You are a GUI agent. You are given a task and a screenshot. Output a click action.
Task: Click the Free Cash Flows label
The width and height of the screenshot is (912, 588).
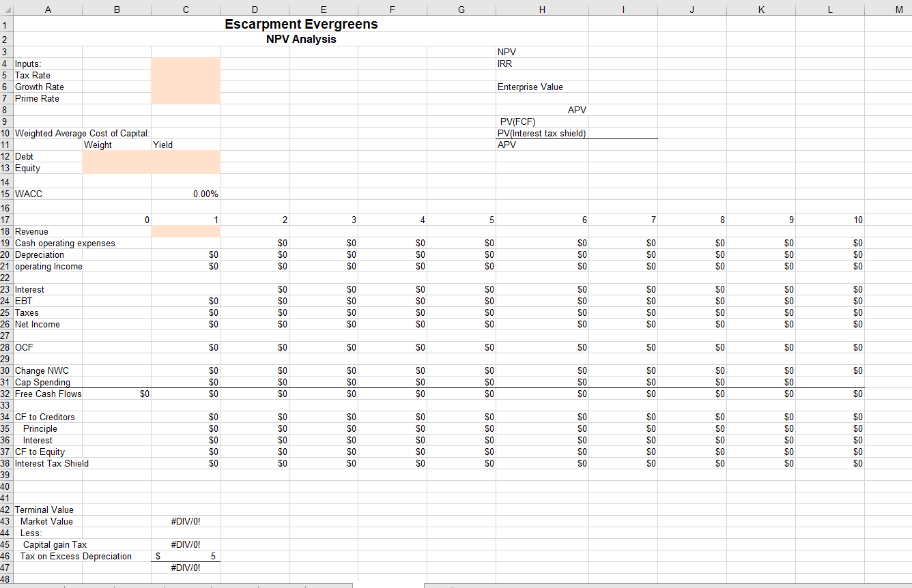[x=48, y=394]
